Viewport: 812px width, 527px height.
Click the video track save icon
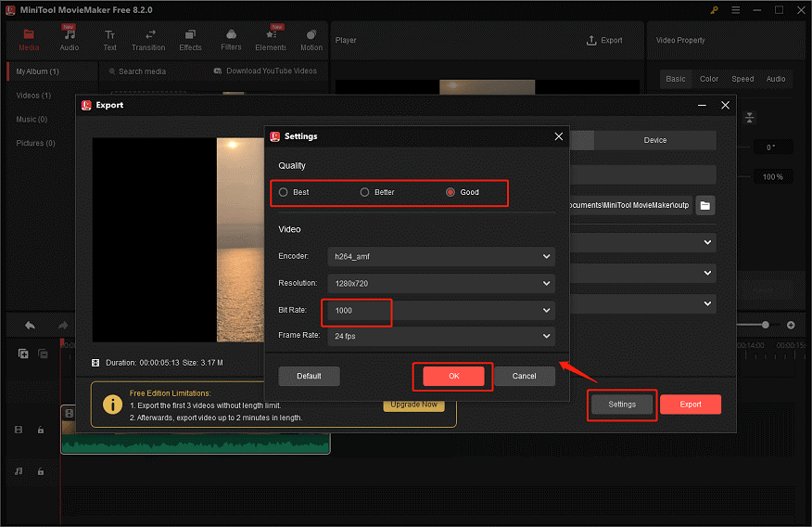(x=19, y=430)
